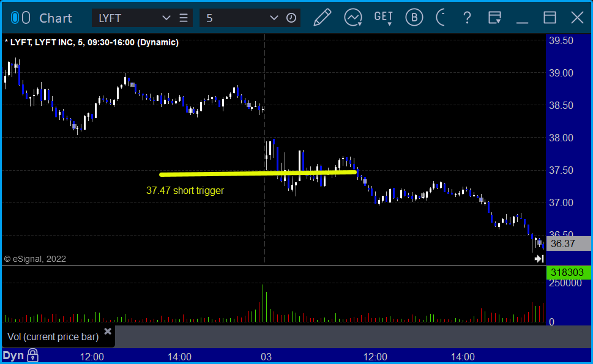
Task: Expand the interval dropdown arrow next to 5
Action: [x=274, y=18]
